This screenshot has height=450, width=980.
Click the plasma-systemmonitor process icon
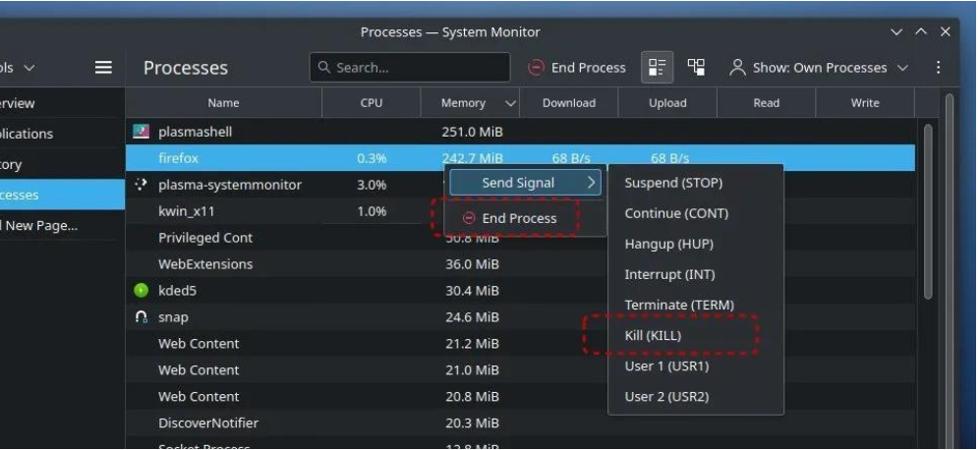[x=142, y=185]
